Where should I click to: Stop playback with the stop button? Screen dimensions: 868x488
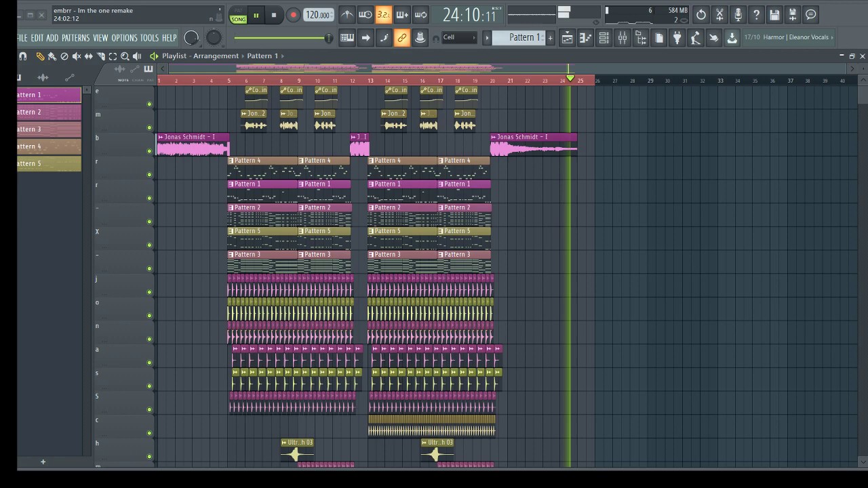pos(274,15)
